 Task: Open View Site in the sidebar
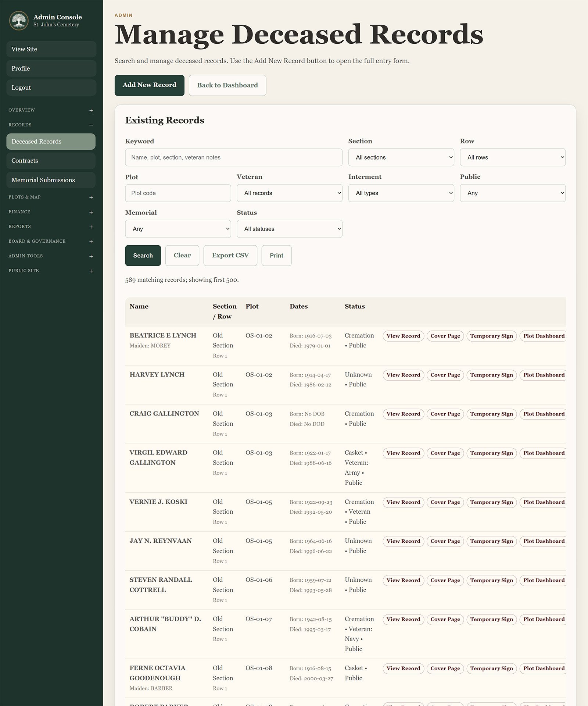coord(51,49)
